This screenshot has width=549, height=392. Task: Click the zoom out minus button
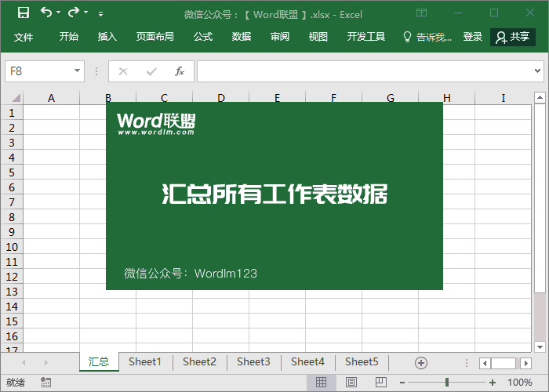(402, 383)
